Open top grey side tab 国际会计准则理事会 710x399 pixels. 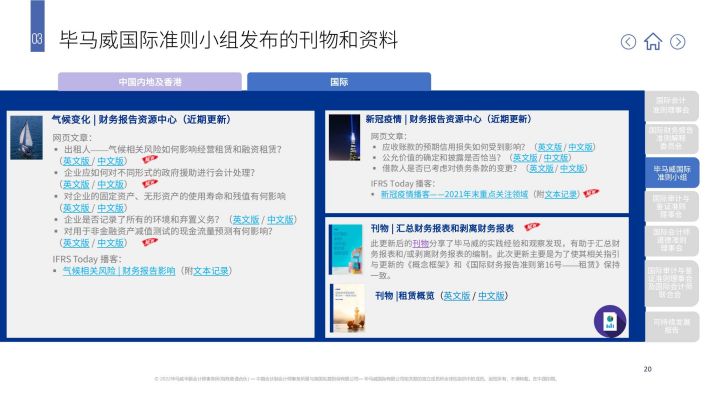click(x=672, y=105)
